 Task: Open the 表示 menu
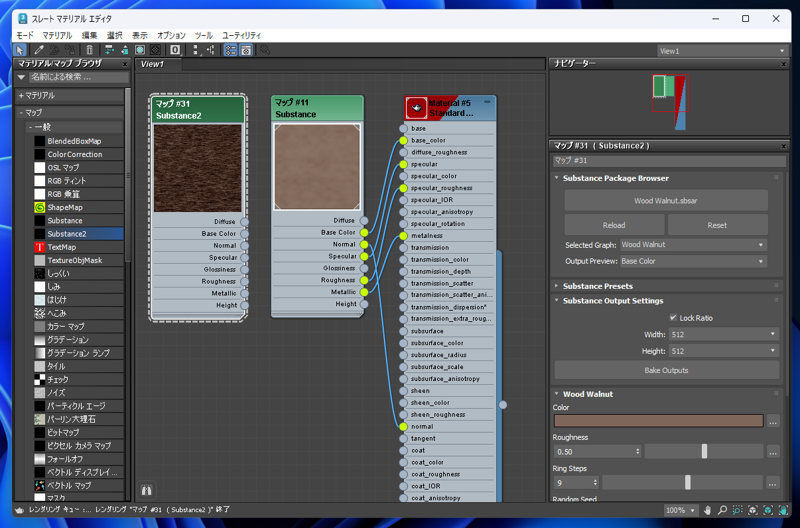pos(140,35)
